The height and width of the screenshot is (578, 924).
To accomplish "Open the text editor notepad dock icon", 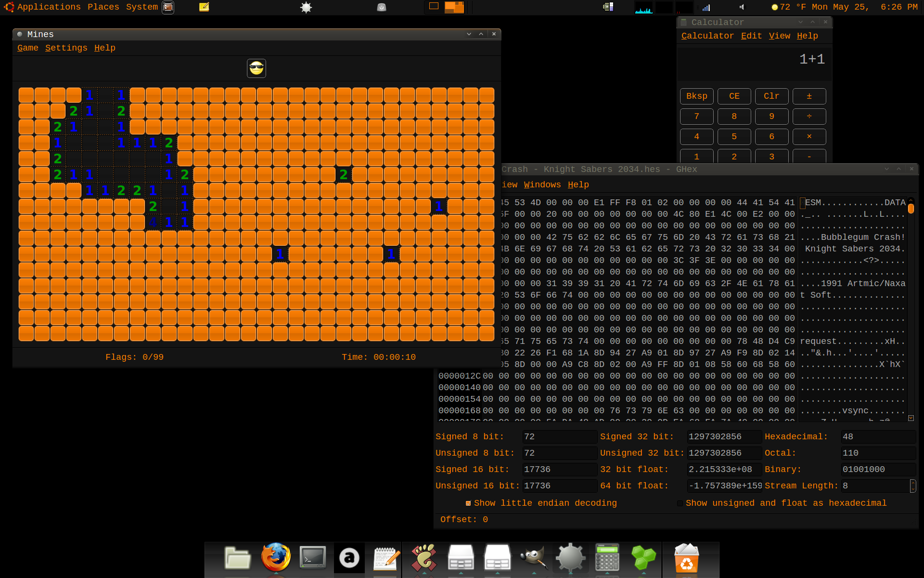I will (x=387, y=558).
